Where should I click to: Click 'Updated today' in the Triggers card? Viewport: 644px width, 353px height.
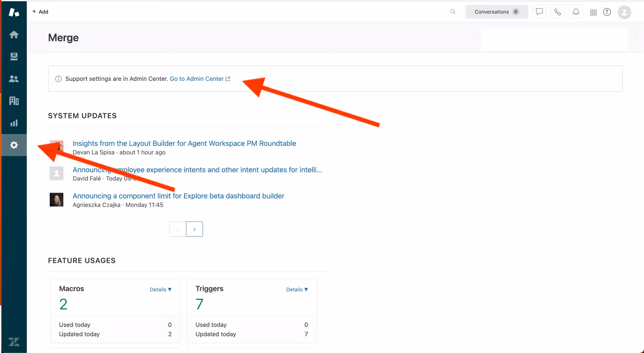216,334
